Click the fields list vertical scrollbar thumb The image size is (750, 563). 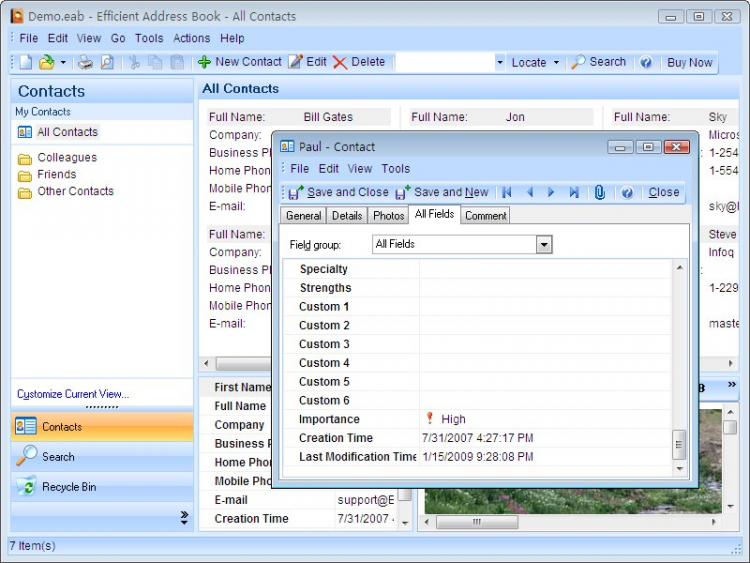click(679, 444)
